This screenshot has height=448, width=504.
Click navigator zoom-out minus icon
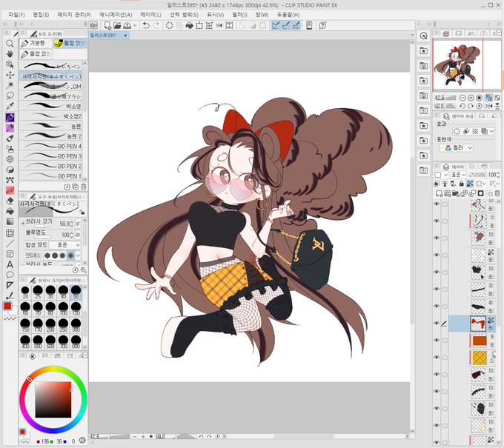[462, 98]
